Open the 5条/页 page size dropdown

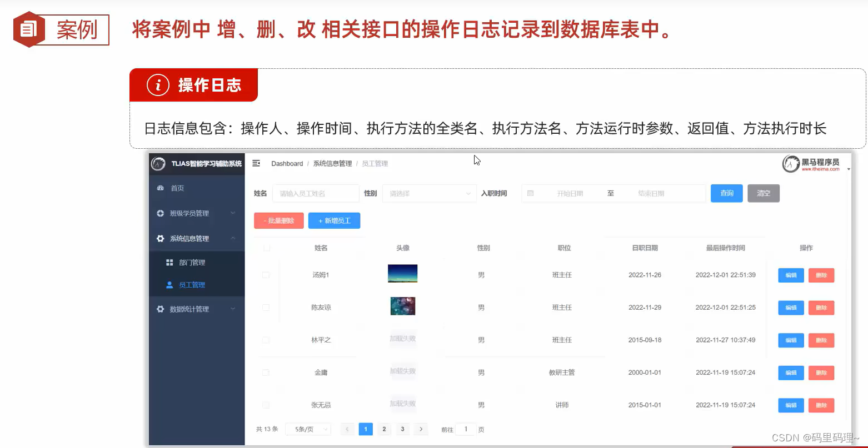pos(308,429)
